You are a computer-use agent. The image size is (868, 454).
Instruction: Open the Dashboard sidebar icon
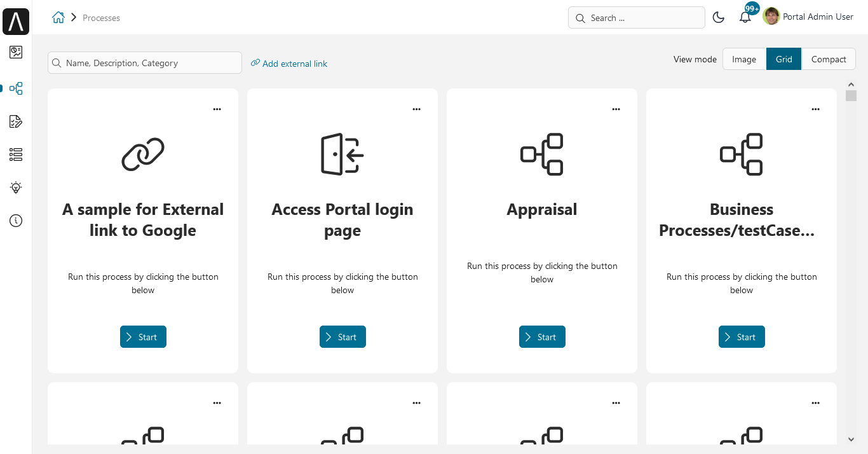[16, 52]
